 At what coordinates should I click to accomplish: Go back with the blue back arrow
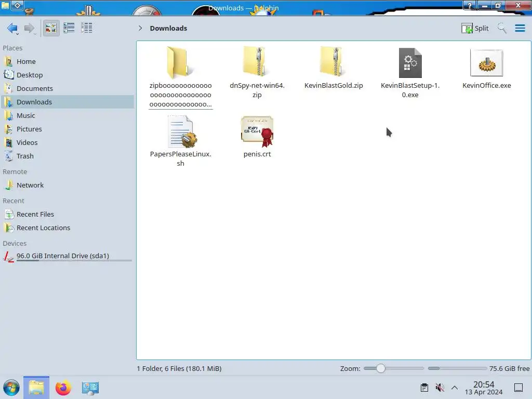[x=12, y=28]
